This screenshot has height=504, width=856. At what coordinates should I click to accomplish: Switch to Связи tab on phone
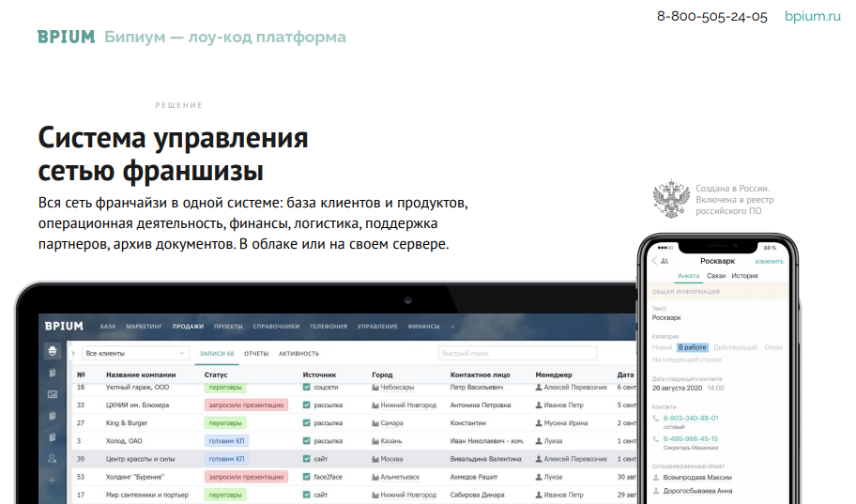pyautogui.click(x=716, y=276)
